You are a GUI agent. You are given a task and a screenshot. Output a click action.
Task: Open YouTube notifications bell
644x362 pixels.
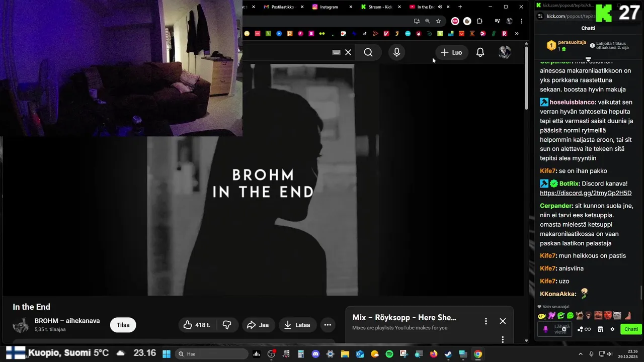480,52
